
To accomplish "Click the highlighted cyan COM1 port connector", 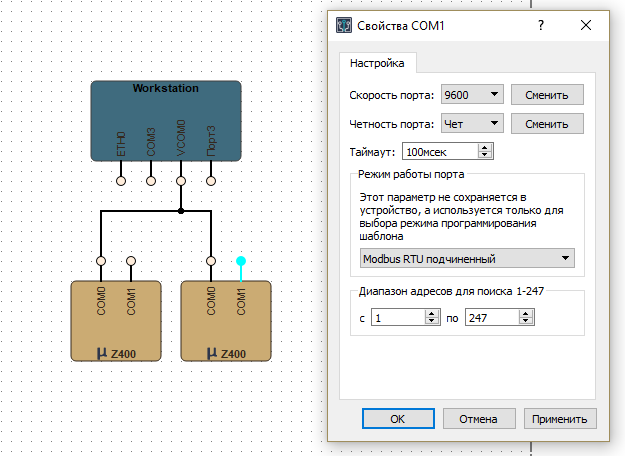I will coord(241,261).
